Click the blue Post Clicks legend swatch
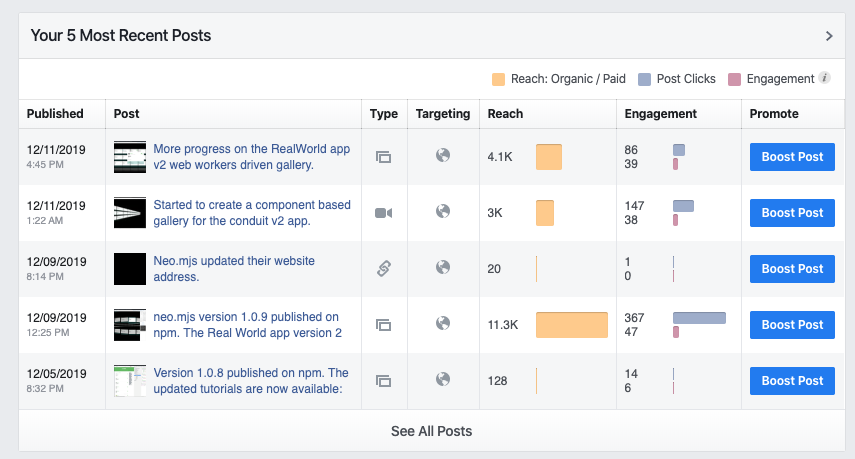 pyautogui.click(x=645, y=79)
